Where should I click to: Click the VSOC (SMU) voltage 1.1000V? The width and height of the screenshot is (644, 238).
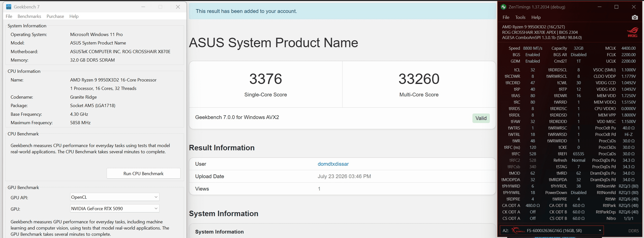pyautogui.click(x=628, y=70)
